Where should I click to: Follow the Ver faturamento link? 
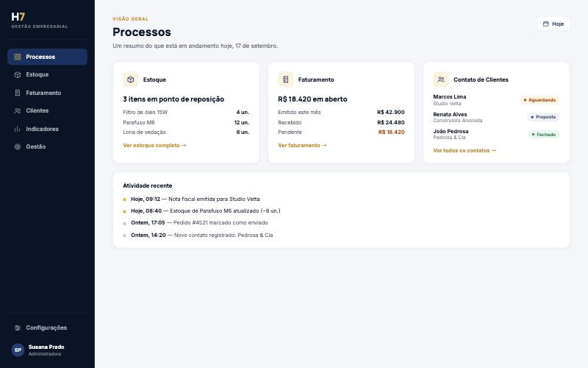coord(302,145)
